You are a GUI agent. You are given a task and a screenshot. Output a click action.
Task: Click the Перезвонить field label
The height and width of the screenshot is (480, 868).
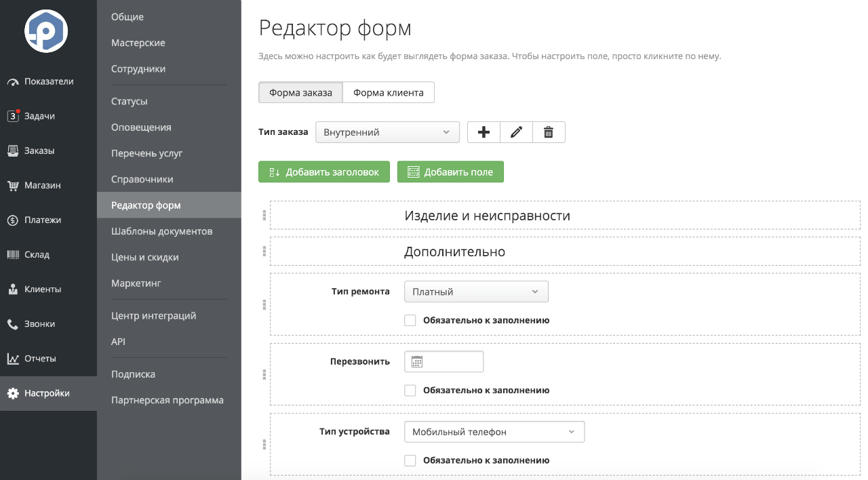pos(359,361)
